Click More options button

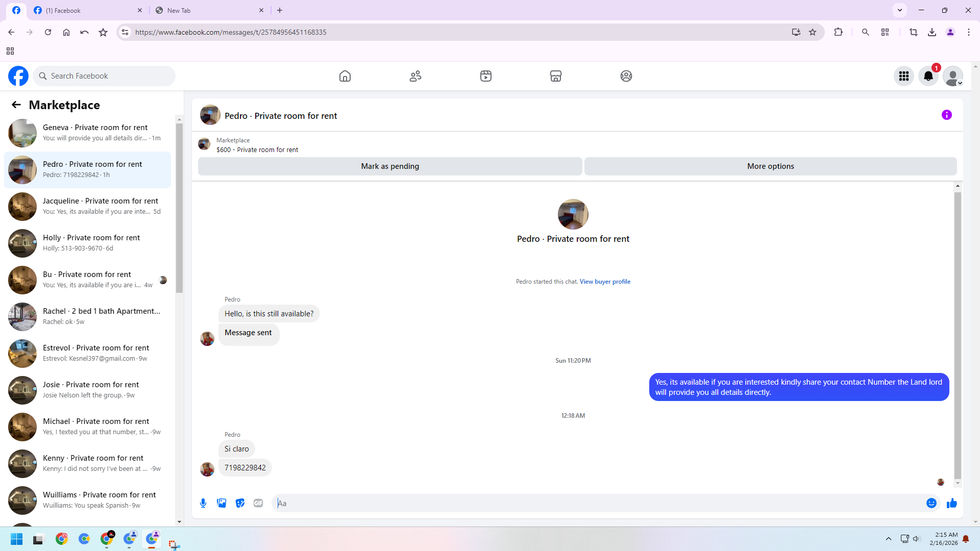[x=770, y=166]
